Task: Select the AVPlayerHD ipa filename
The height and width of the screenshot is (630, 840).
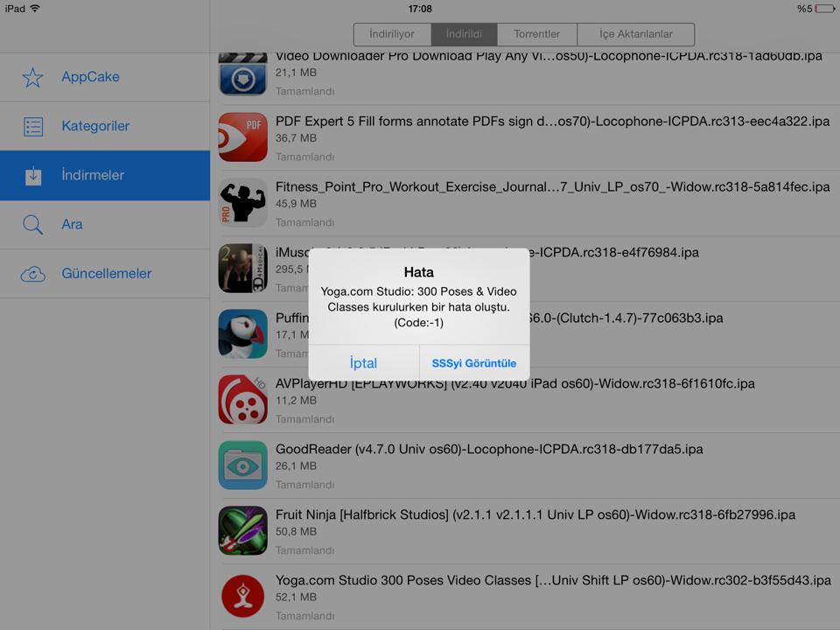Action: [x=514, y=383]
